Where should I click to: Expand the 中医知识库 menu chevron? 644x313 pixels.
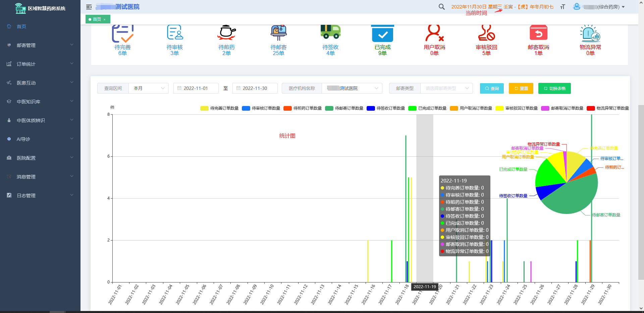(71, 101)
